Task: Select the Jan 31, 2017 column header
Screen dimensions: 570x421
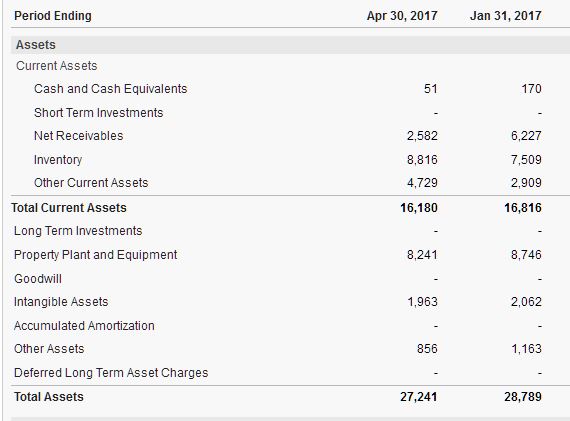Action: coord(505,16)
